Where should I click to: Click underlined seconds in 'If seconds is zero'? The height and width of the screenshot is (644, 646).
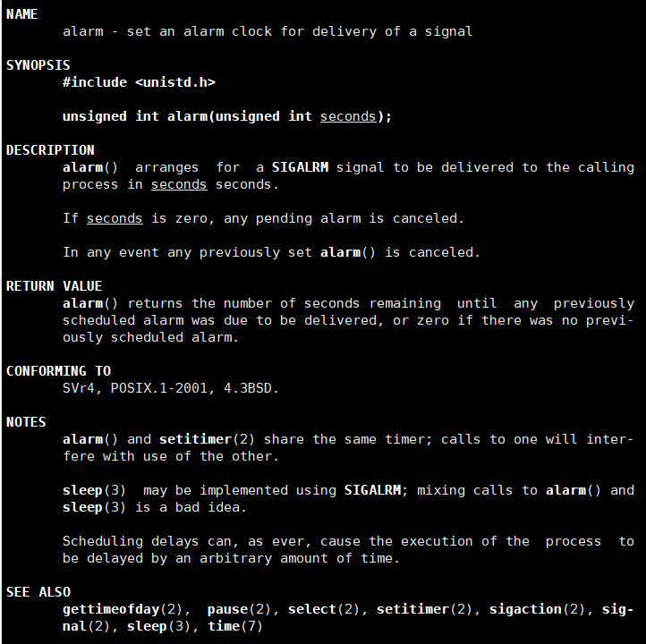(x=115, y=218)
